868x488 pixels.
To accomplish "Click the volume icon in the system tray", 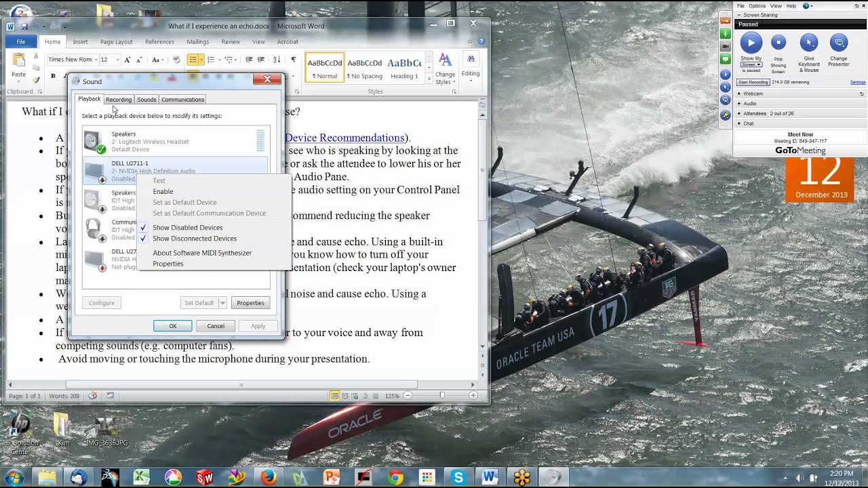I will pos(799,478).
